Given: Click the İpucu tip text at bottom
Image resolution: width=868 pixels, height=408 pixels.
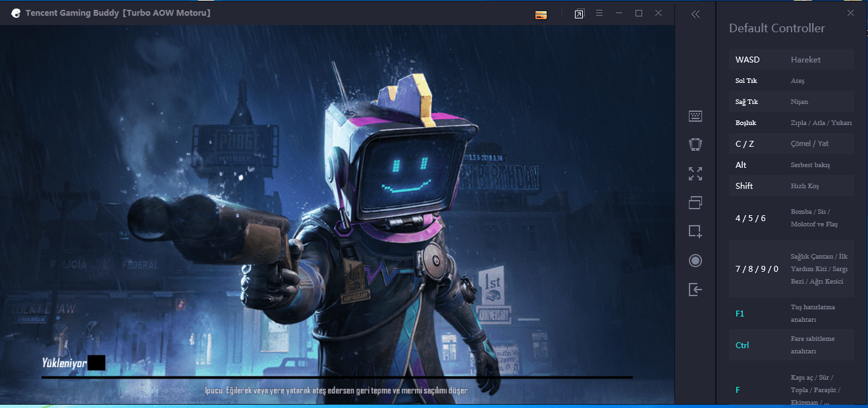Looking at the screenshot, I should click(337, 390).
